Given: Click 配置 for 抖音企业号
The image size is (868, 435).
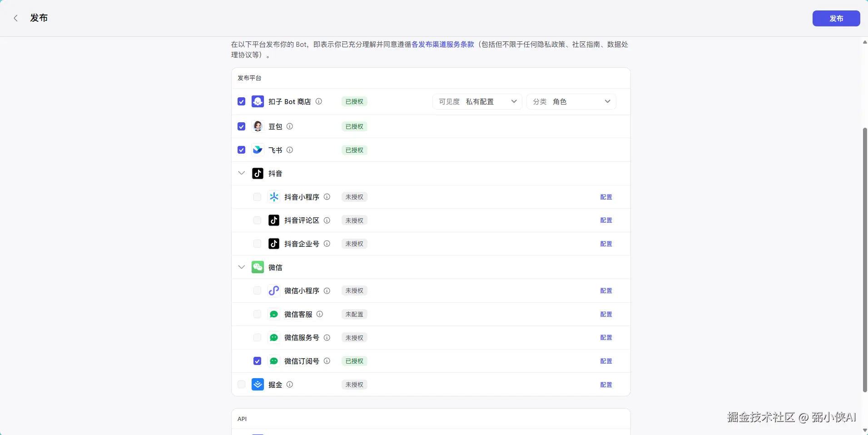Looking at the screenshot, I should pos(606,244).
